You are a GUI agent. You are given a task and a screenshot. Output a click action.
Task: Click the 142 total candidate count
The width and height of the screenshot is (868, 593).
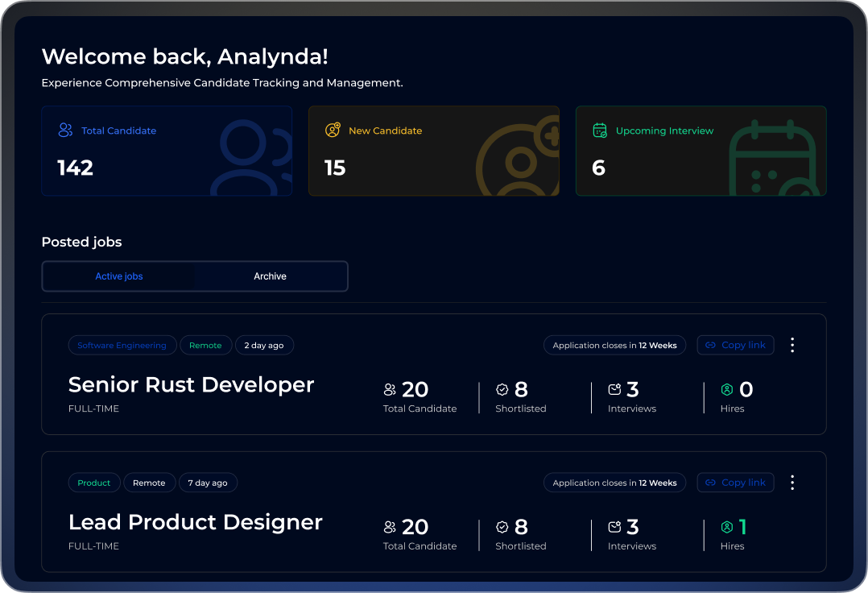(x=76, y=168)
